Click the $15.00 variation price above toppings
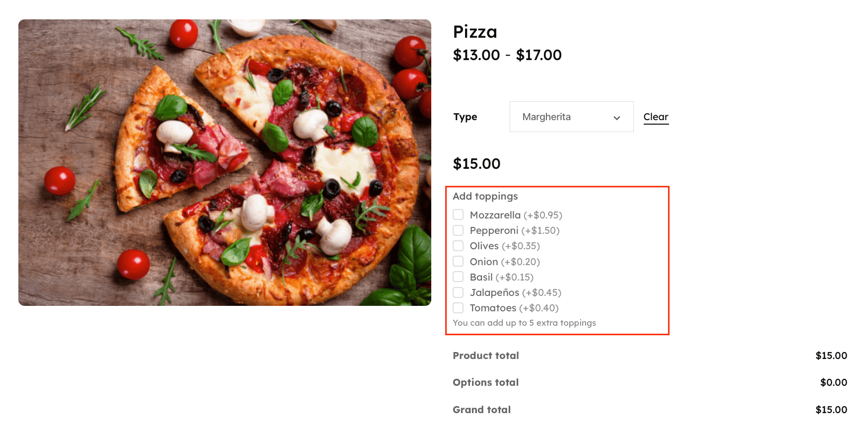 476,164
